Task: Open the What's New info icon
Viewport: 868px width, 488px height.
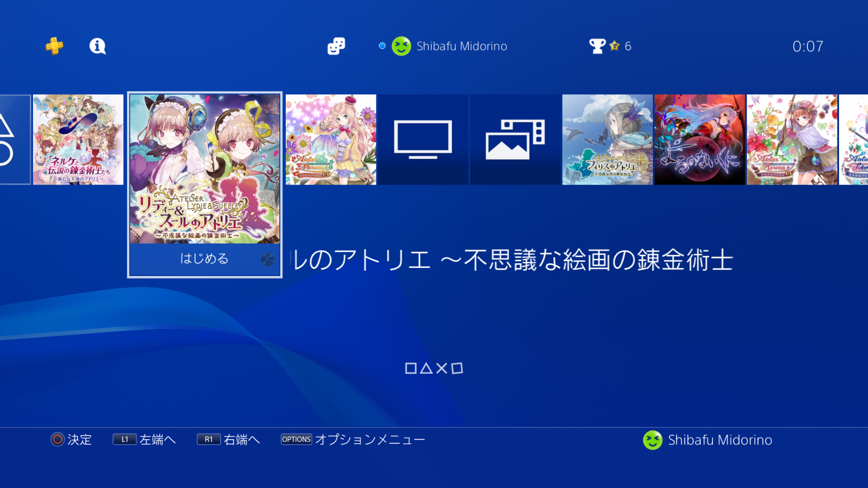Action: pyautogui.click(x=98, y=46)
